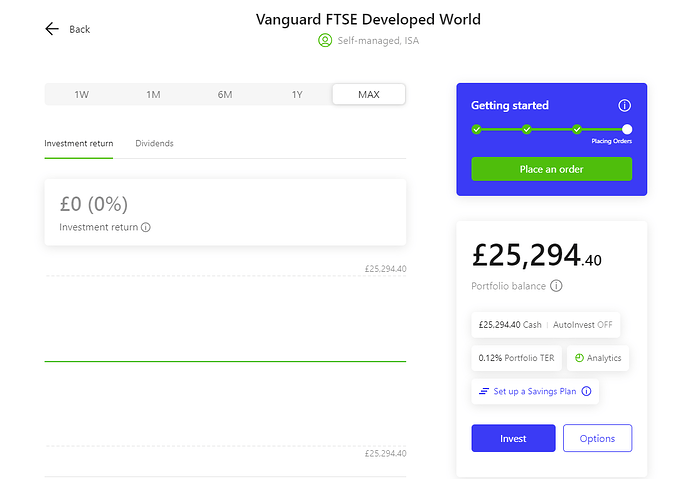Click Investment return info icon
690x479 pixels.
pyautogui.click(x=146, y=228)
